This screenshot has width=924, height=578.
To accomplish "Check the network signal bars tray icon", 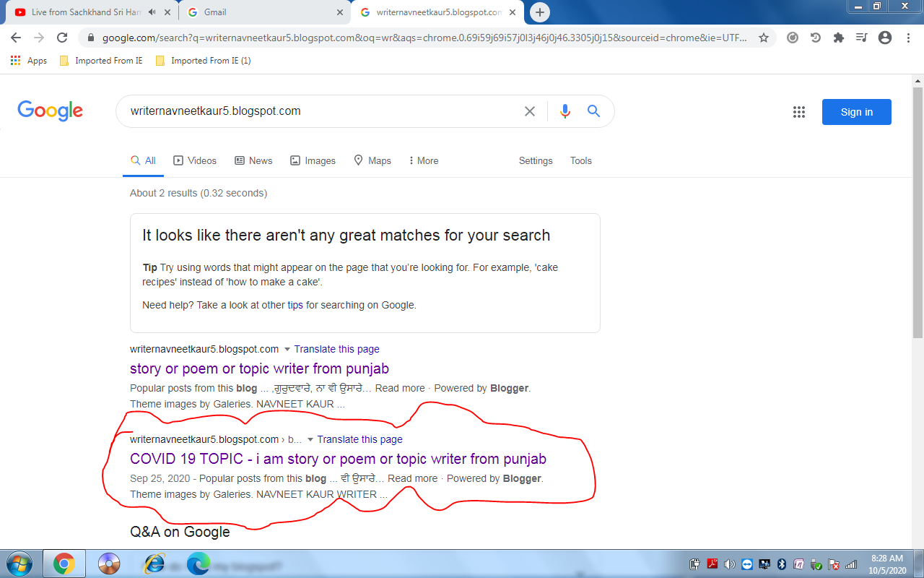I will pyautogui.click(x=851, y=564).
